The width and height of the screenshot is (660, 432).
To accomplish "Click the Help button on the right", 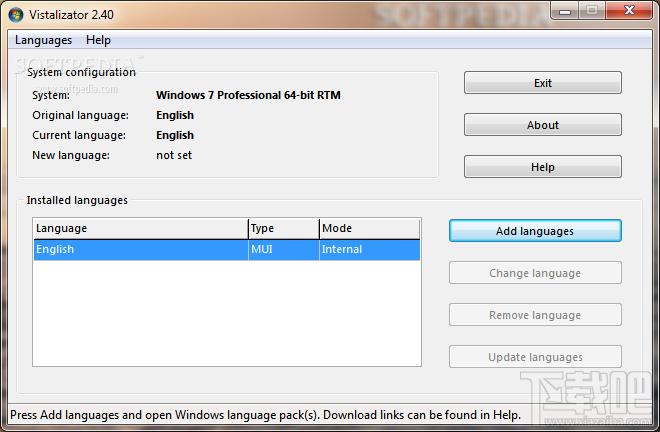I will tap(543, 167).
